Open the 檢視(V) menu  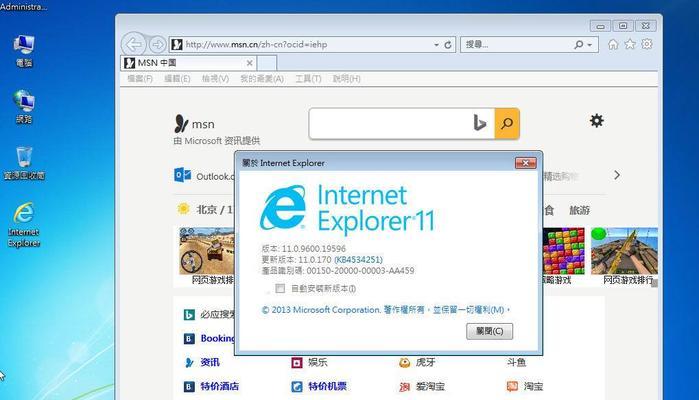[215, 79]
